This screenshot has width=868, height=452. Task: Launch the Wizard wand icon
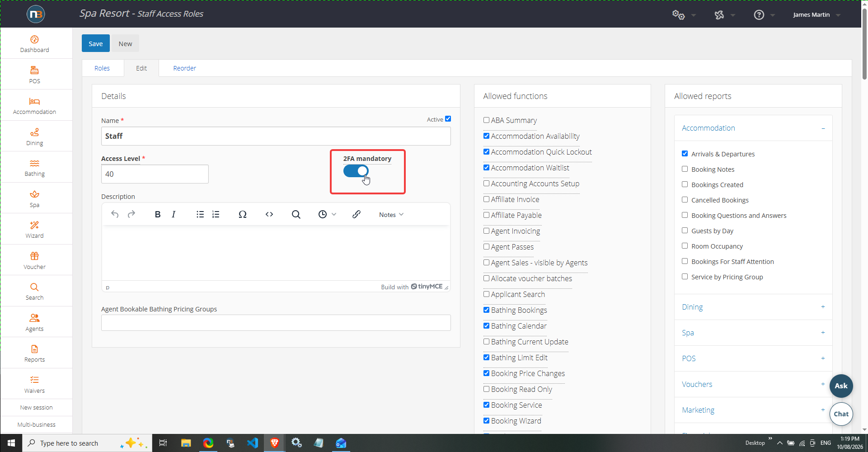(x=34, y=225)
